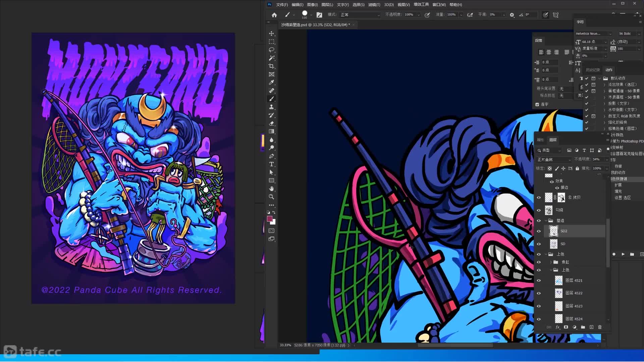Select the Hand tool
Viewport: 644px width, 362px height.
272,189
